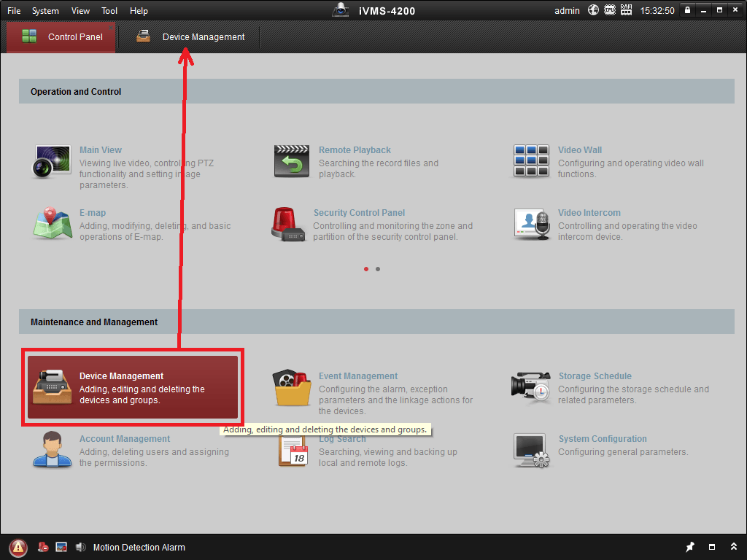
Task: Open the Security Control Panel siren icon
Action: point(288,224)
